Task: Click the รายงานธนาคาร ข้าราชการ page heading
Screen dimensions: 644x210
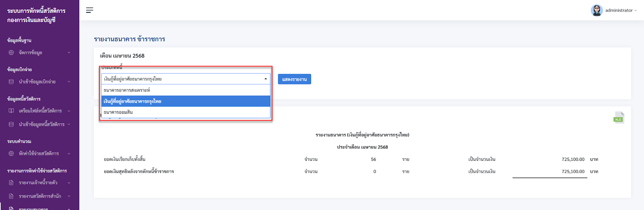Action: (129, 39)
